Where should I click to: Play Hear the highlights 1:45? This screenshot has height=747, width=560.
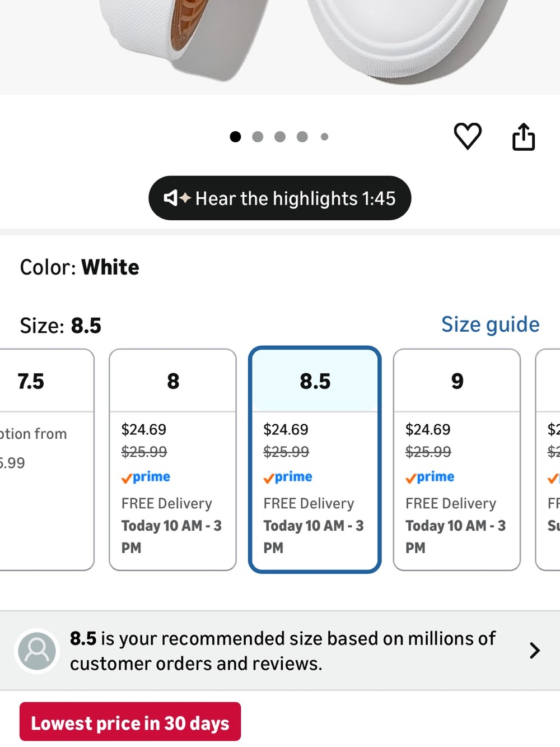click(x=280, y=198)
